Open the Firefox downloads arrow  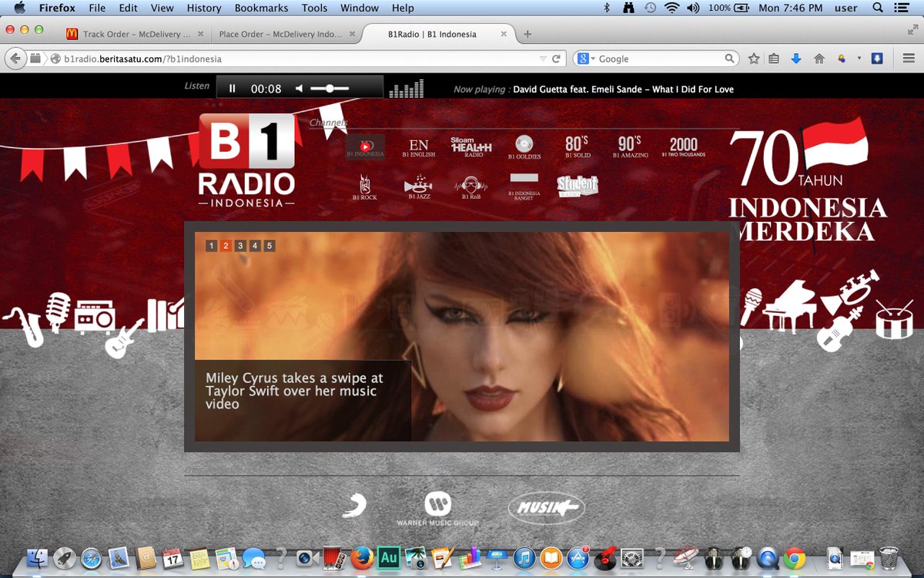pyautogui.click(x=796, y=59)
